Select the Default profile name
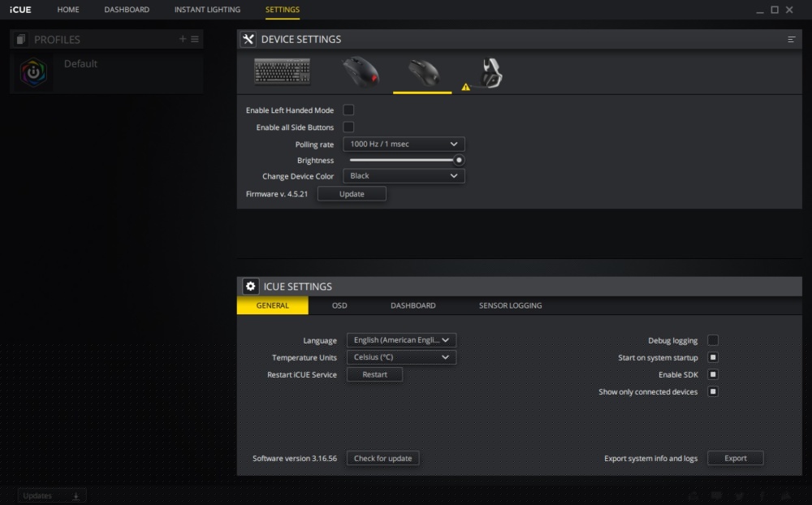 80,63
